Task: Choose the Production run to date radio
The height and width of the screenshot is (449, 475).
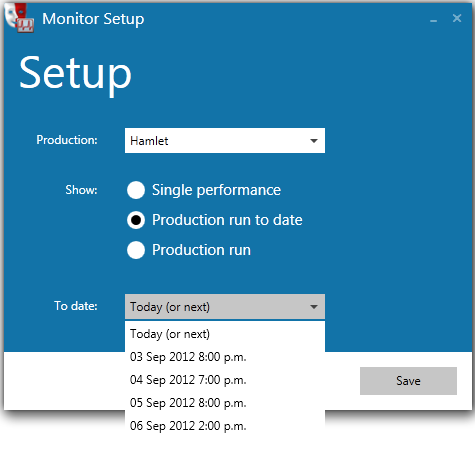Action: (x=136, y=220)
